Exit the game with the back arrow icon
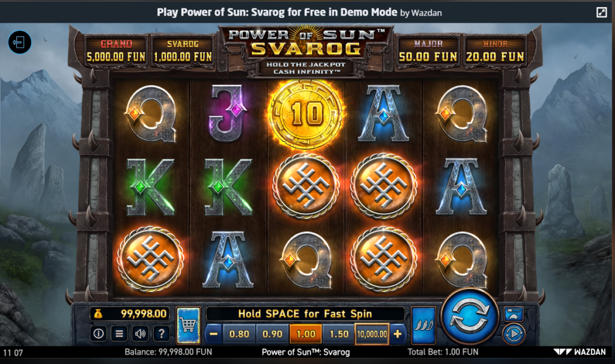Screen dimensions: 615x364 point(20,42)
